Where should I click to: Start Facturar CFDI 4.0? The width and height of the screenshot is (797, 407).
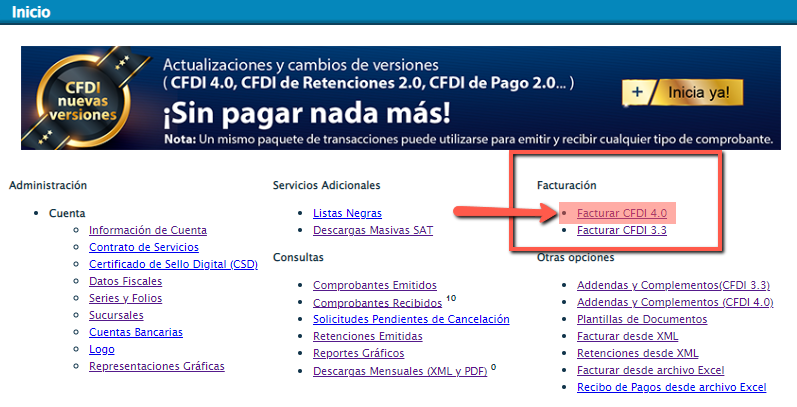coord(622,213)
